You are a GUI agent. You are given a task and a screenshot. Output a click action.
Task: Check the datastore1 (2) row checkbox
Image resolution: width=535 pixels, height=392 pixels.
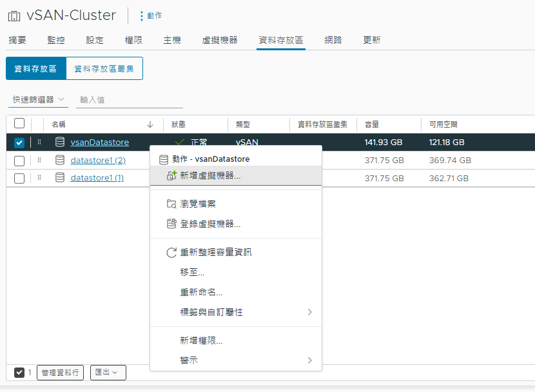coord(19,161)
